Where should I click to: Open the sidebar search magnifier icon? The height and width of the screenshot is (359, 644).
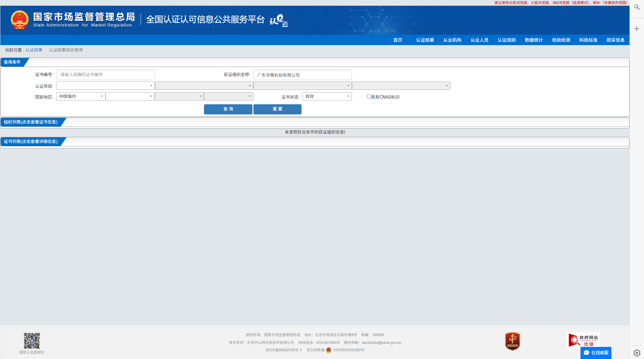[637, 7]
